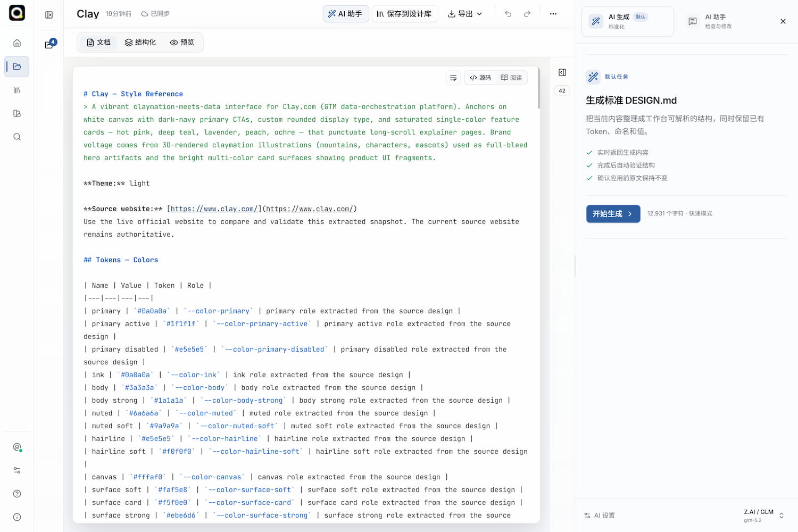Screen dimensions: 798x532
Task: Toggle the secondary sidebar panel icon
Action: point(49,15)
